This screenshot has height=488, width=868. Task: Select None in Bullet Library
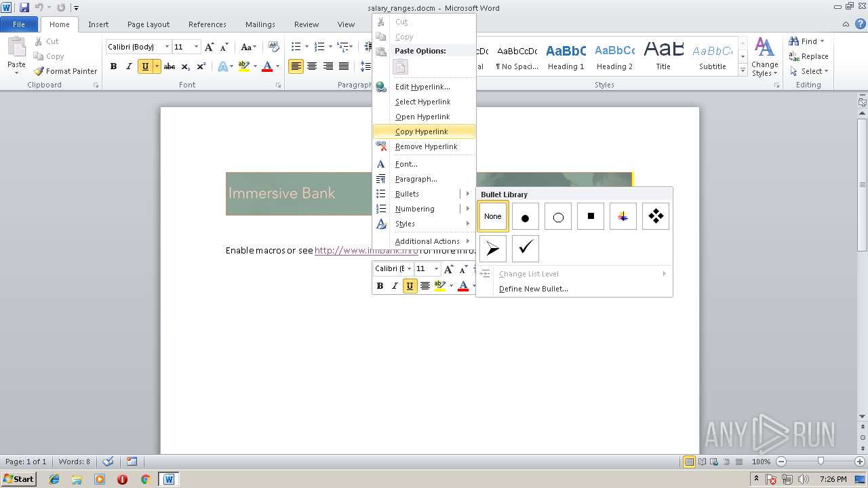[x=493, y=216]
